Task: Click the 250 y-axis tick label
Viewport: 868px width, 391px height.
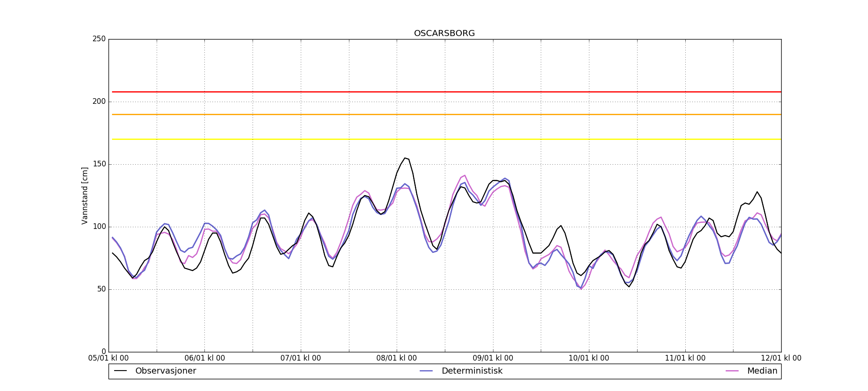Action: click(99, 39)
